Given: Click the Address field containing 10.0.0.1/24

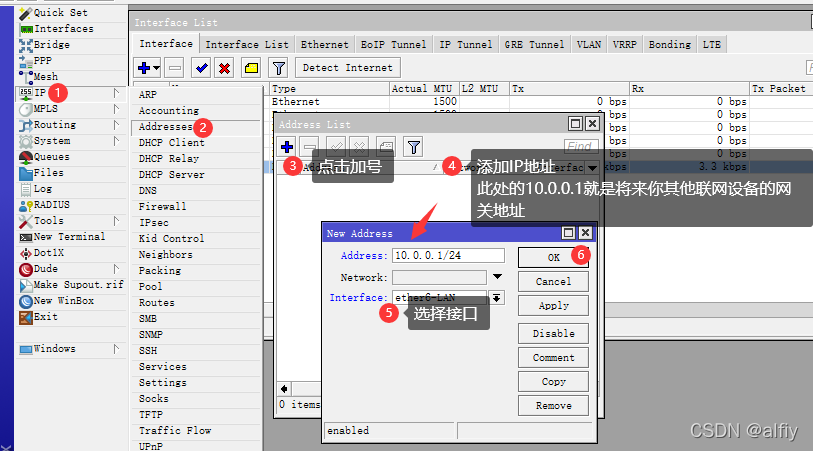Looking at the screenshot, I should pyautogui.click(x=448, y=255).
